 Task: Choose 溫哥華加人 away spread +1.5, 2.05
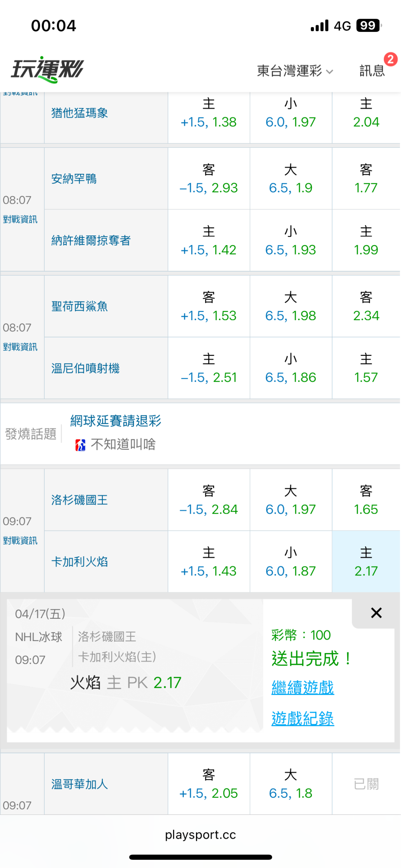click(209, 784)
